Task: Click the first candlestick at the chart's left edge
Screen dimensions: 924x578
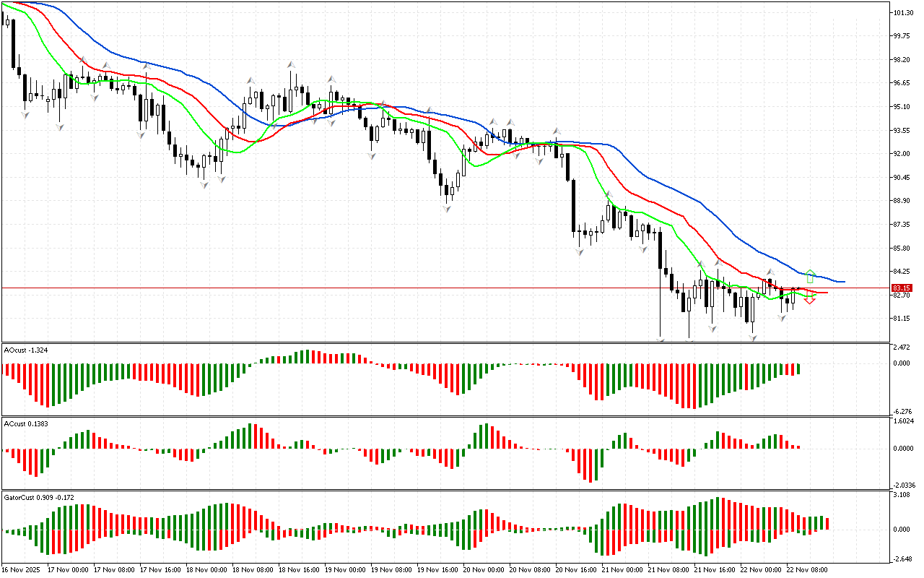Action: [7, 22]
